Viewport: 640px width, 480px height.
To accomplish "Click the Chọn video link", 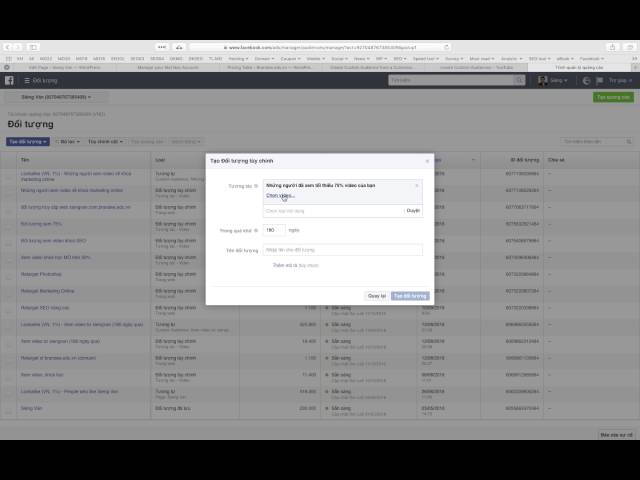I will pyautogui.click(x=280, y=196).
